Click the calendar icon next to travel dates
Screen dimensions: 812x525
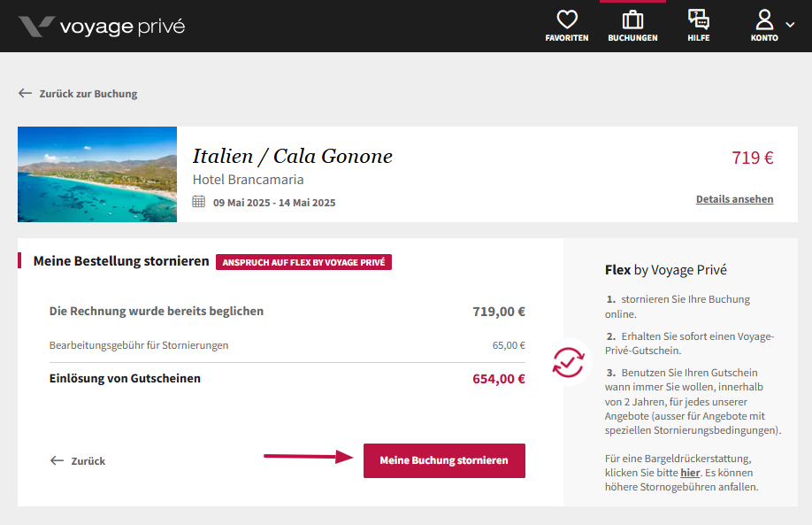(199, 202)
